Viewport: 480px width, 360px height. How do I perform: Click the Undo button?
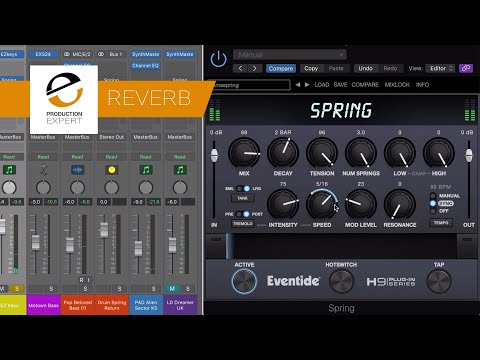365,68
